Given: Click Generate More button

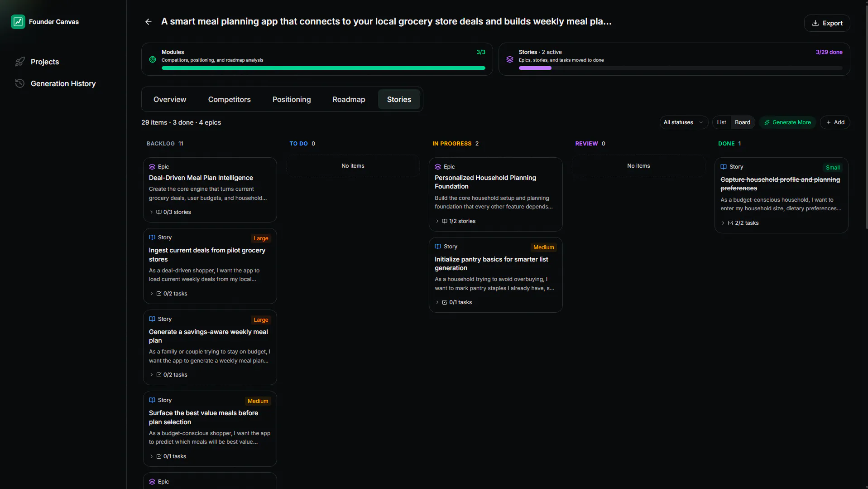Looking at the screenshot, I should click(787, 122).
